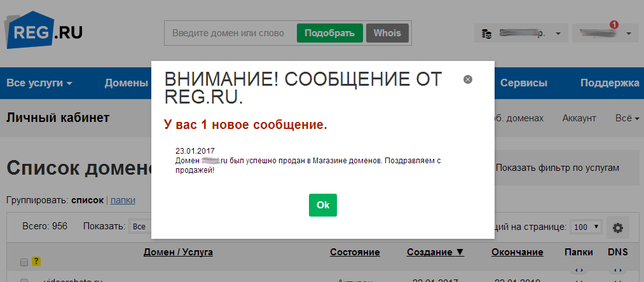Group the list by папки
The height and width of the screenshot is (282, 644).
tap(123, 200)
